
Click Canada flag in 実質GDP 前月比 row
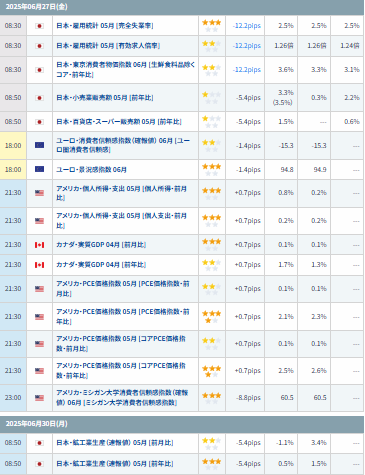pyautogui.click(x=39, y=245)
